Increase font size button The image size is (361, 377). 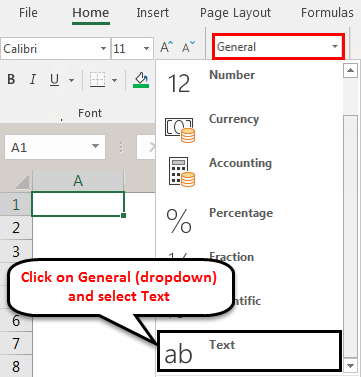pos(166,47)
